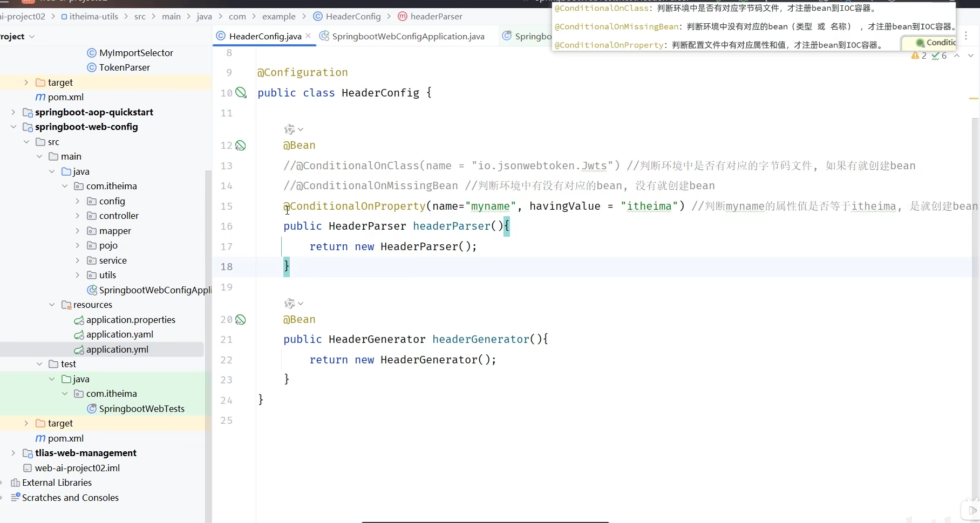Jump to next highlighted problem arrow
This screenshot has height=523, width=980.
[x=971, y=56]
